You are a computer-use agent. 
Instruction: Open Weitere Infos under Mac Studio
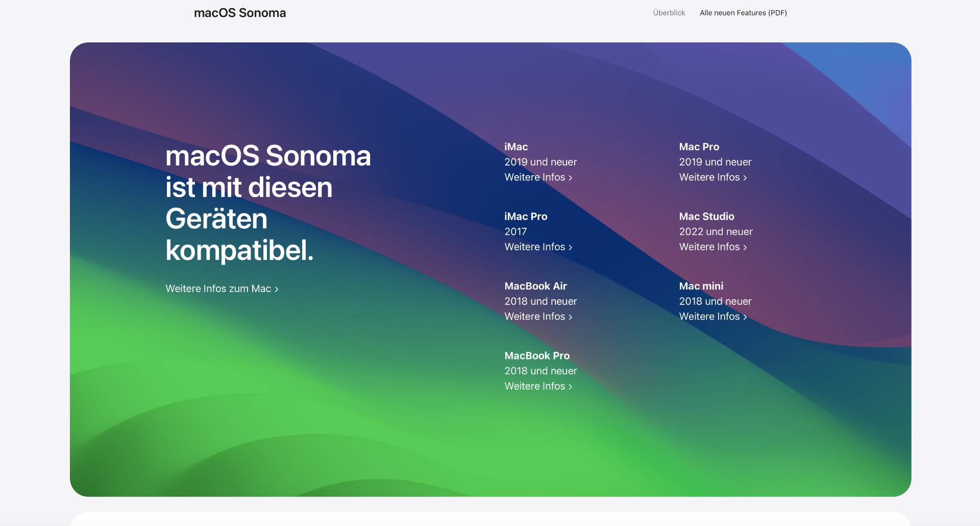pos(709,247)
